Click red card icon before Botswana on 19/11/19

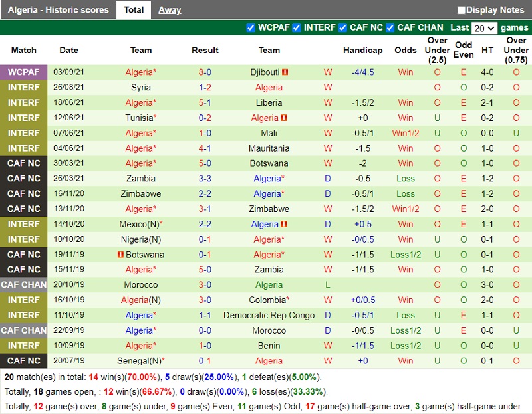(120, 255)
